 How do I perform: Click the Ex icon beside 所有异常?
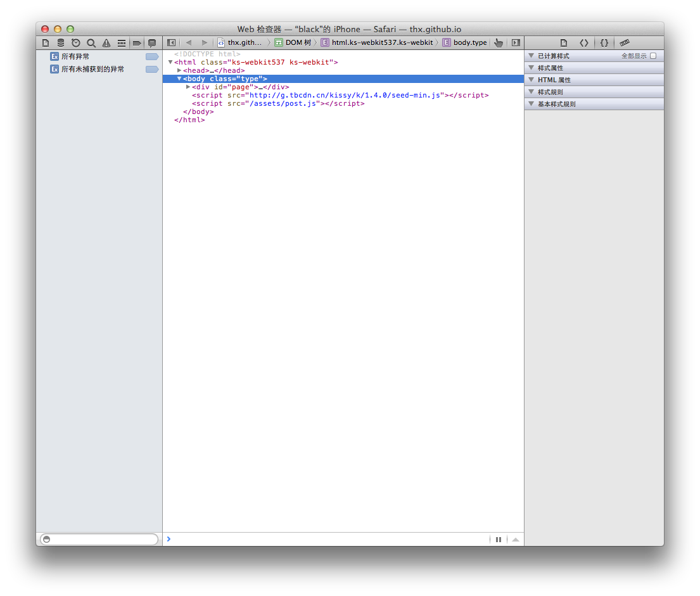pyautogui.click(x=54, y=56)
